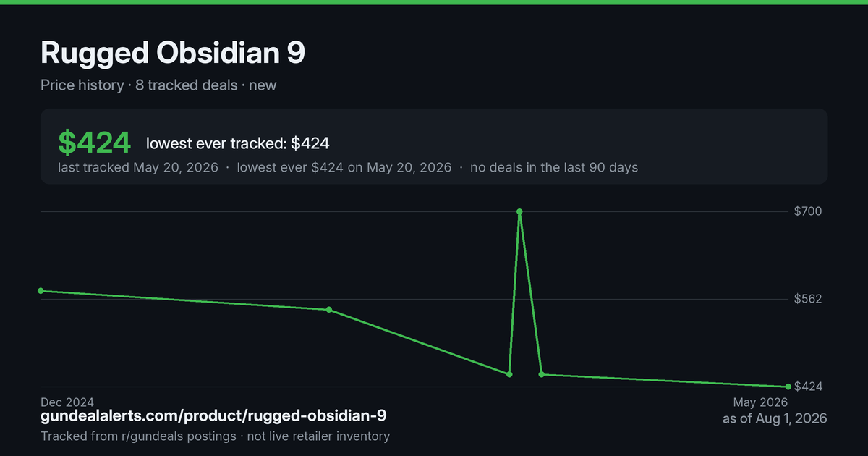Click the data point just before the spike
The image size is (868, 456).
coord(509,374)
